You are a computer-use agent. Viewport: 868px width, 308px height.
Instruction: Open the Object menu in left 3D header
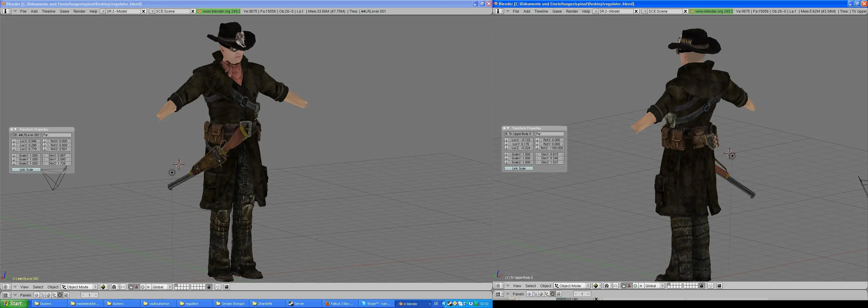(53, 287)
